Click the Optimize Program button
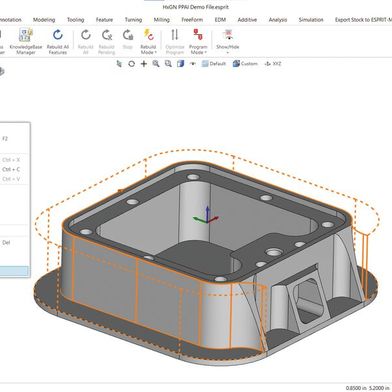Viewport: 392px width, 392px height. point(175,41)
